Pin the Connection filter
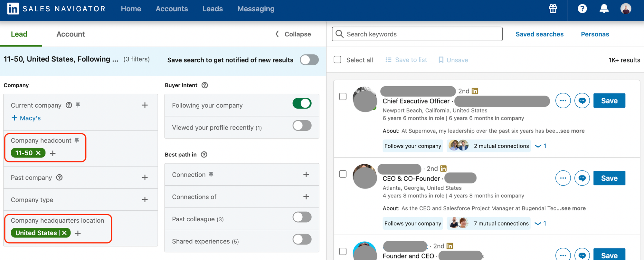Screen dimensions: 644x260 tap(211, 174)
